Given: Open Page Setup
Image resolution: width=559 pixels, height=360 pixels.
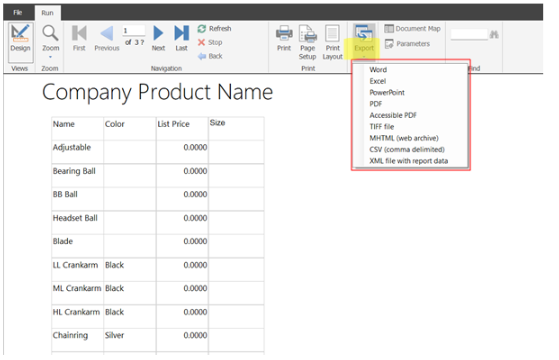Looking at the screenshot, I should (x=307, y=43).
